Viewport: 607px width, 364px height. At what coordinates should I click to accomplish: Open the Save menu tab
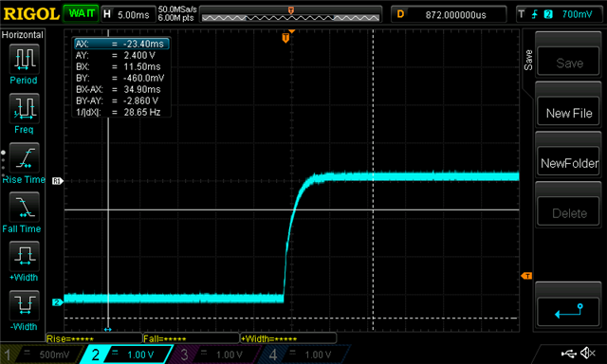(528, 60)
